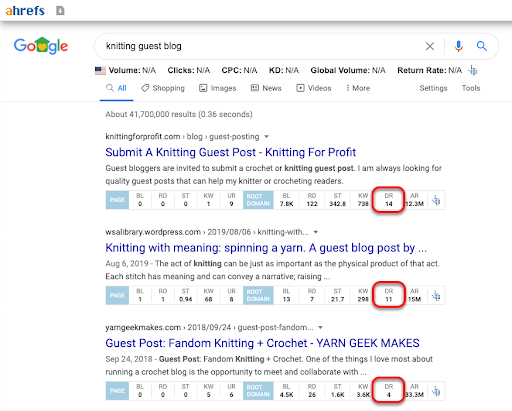512x411 pixels.
Task: Click the Return Rate: N/A metric
Action: [x=429, y=70]
